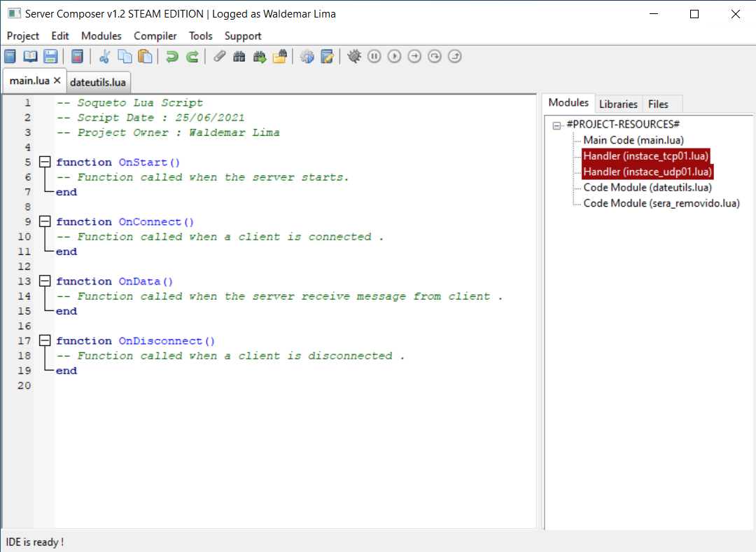
Task: Click the Close project red X icon
Action: 77,57
